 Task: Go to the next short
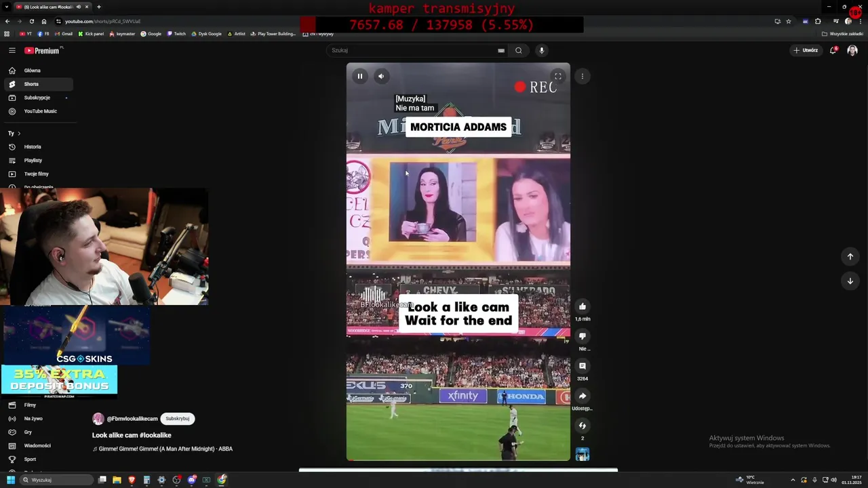coord(850,281)
